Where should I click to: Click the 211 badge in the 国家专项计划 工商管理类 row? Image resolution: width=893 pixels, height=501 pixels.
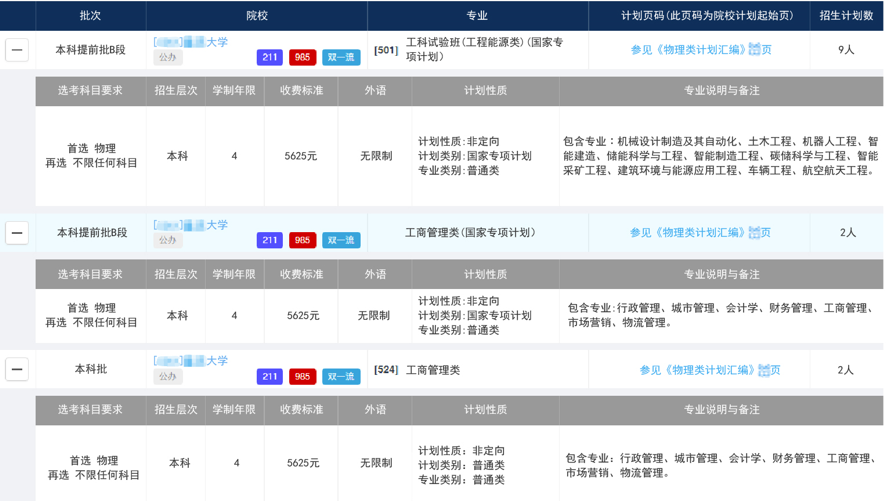click(x=269, y=240)
